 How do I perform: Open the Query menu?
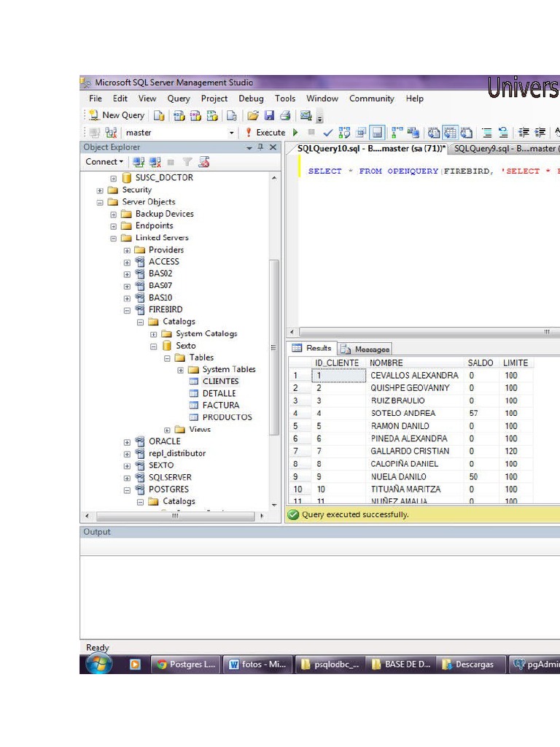pos(179,98)
